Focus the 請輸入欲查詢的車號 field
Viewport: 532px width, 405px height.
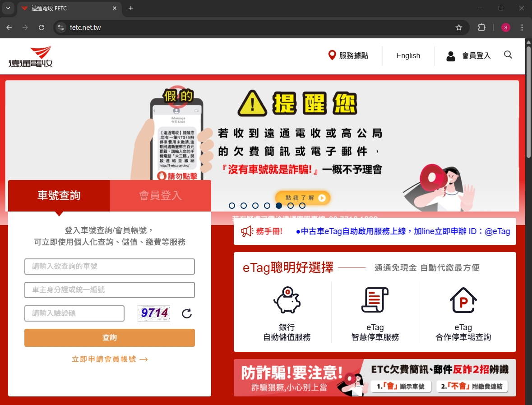pos(110,266)
